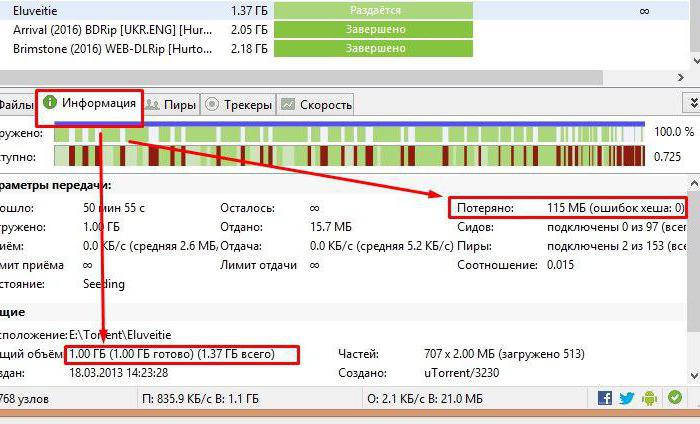Click the Twitter bird icon
This screenshot has height=424, width=700.
[627, 398]
